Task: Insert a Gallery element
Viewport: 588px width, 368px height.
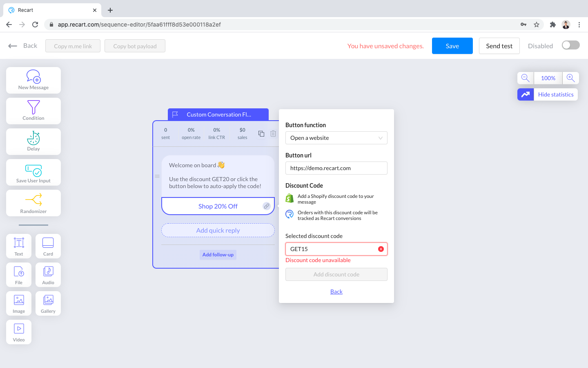Action: pos(48,303)
